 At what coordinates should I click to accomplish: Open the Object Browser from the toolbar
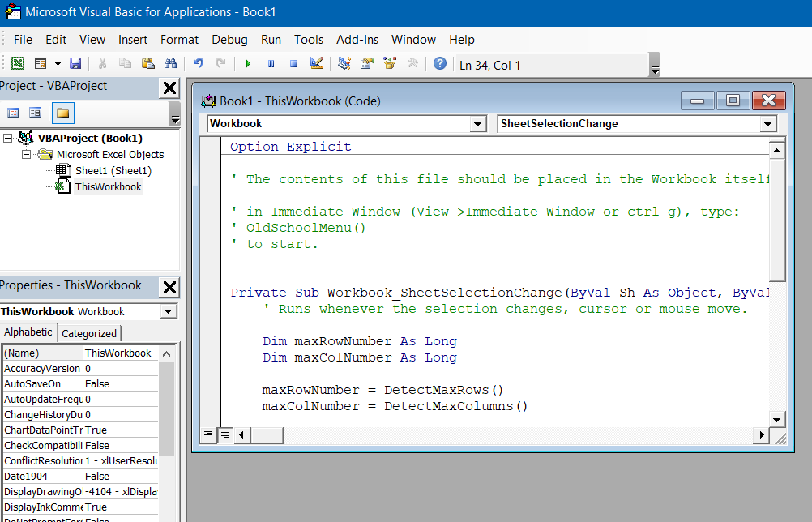(x=388, y=63)
